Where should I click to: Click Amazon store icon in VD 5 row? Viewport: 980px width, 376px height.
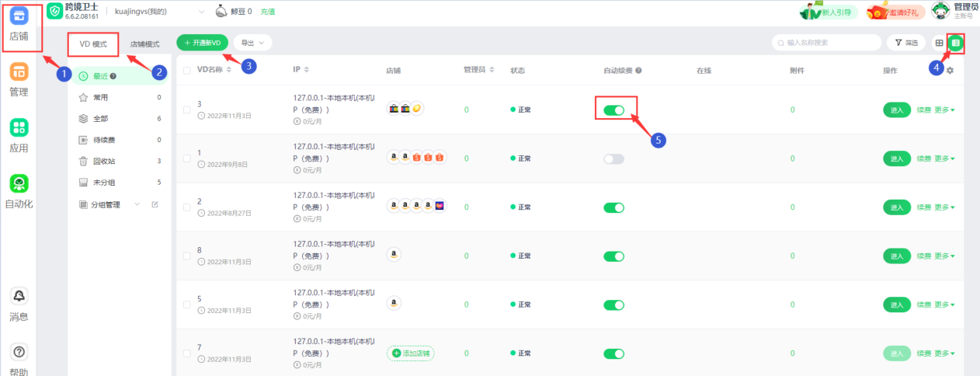coord(394,304)
